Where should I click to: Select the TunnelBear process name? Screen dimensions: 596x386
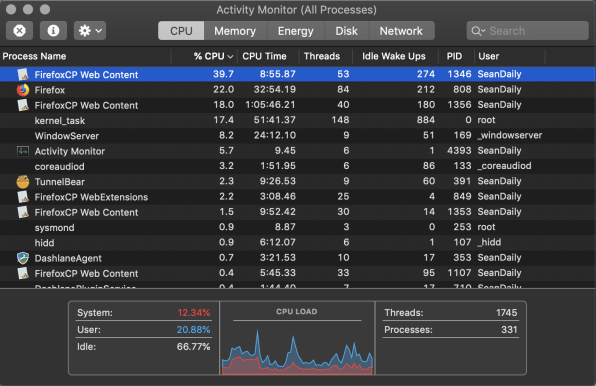(x=60, y=182)
